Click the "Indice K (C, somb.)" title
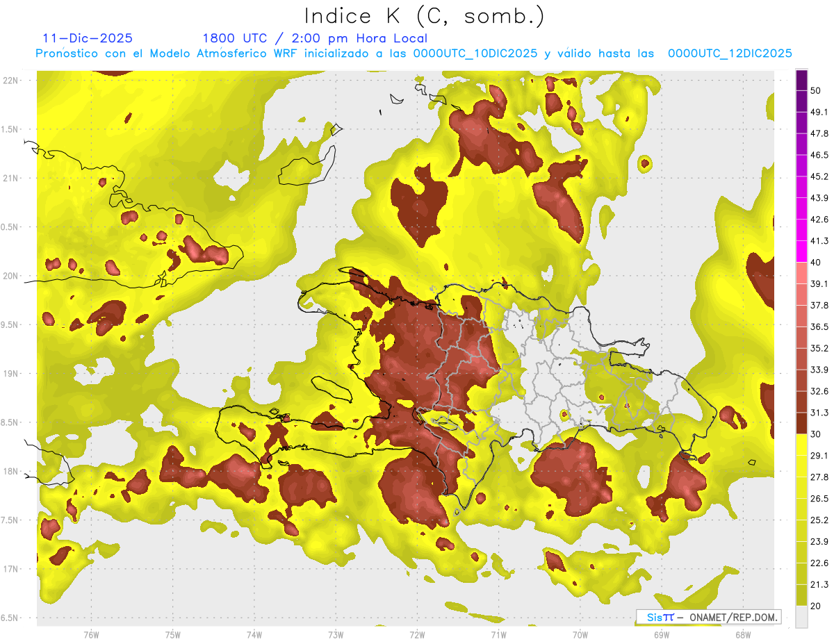The image size is (834, 644). [x=424, y=17]
